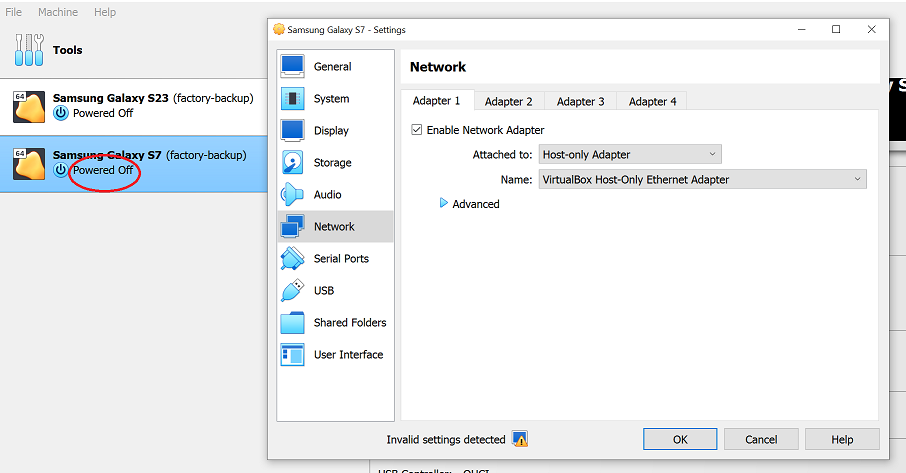
Task: Click the Settings window title icon
Action: [x=279, y=29]
